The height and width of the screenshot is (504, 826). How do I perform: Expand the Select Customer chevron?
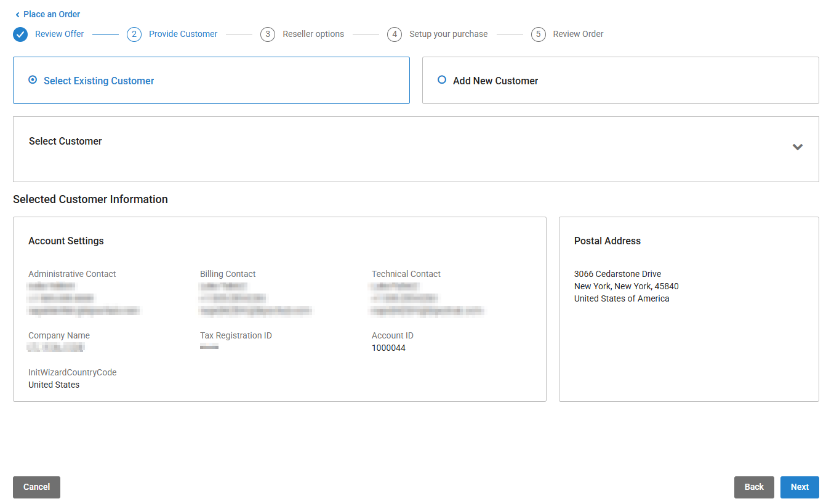pyautogui.click(x=797, y=147)
